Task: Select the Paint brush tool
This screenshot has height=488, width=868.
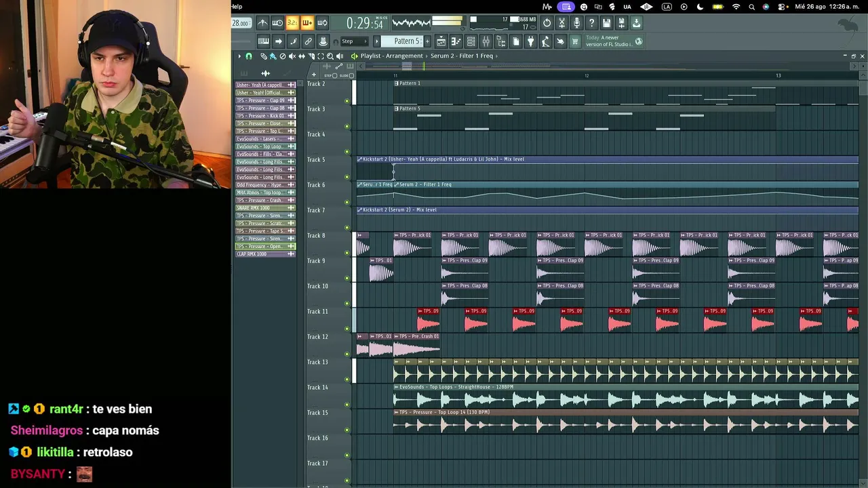Action: click(273, 56)
